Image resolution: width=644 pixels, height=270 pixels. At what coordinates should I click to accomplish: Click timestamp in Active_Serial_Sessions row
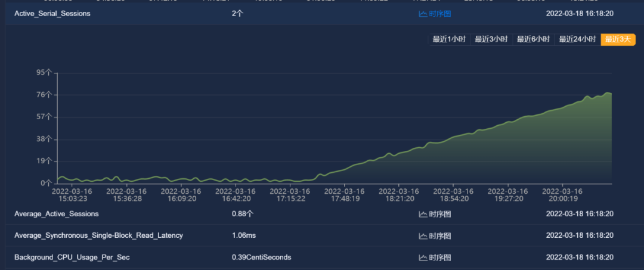580,14
